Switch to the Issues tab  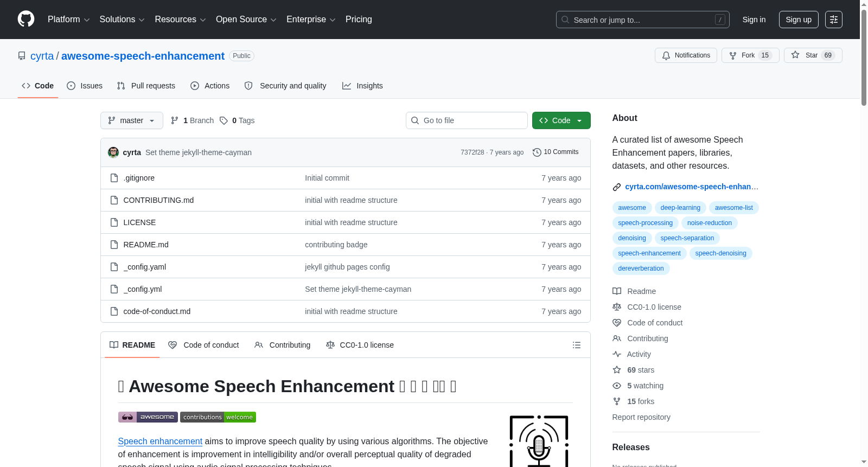[85, 86]
